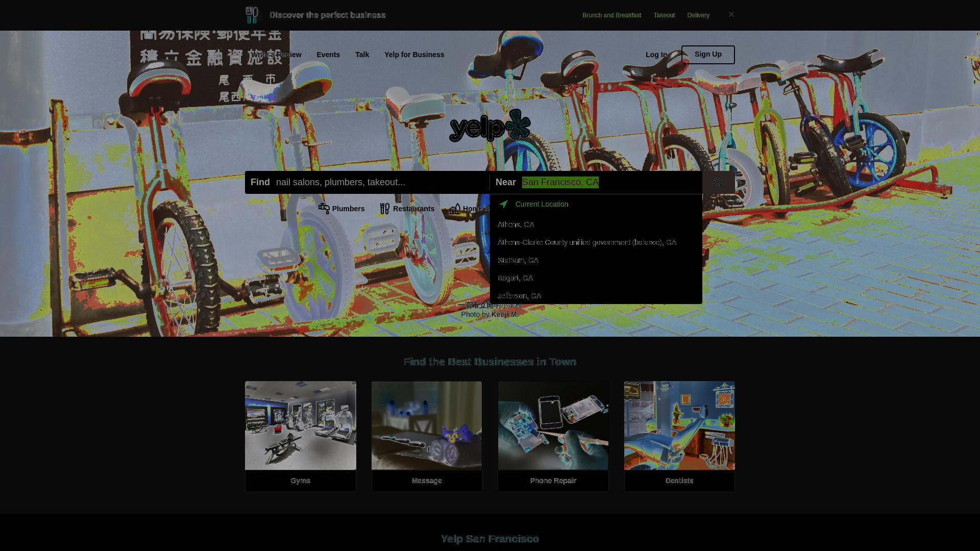Click the Yelp San Francisco heading
This screenshot has width=980, height=551.
coord(490,539)
